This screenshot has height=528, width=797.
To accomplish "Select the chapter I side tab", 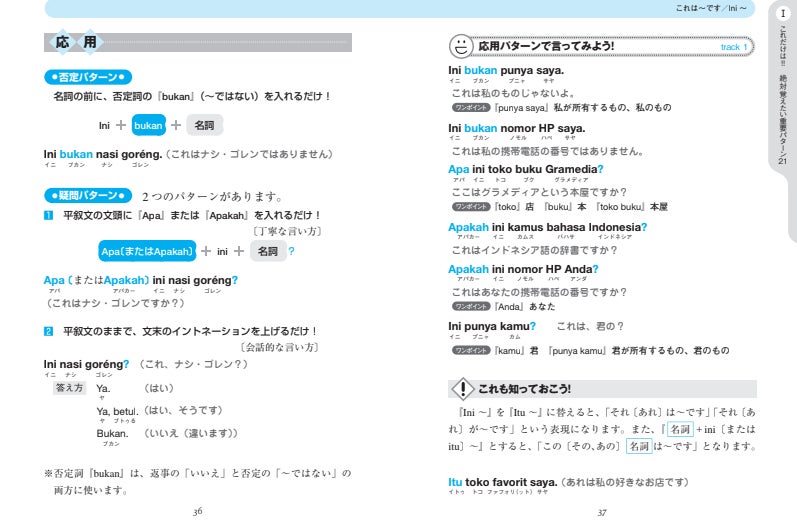I will tap(783, 86).
